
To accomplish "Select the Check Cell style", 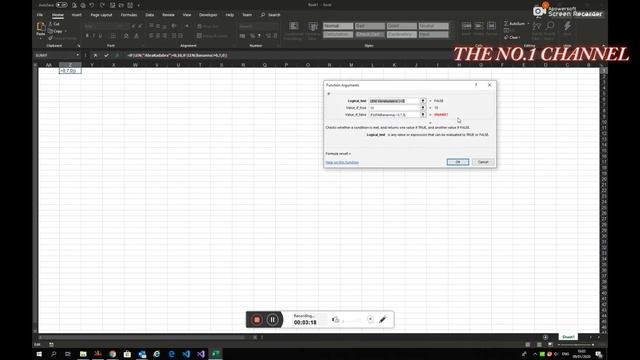I will point(370,35).
